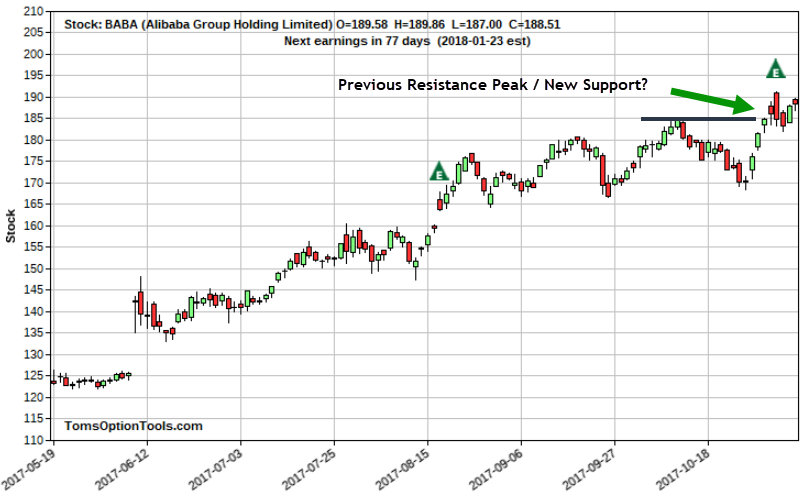Click the vertical 'Stock' axis label

click(11, 226)
